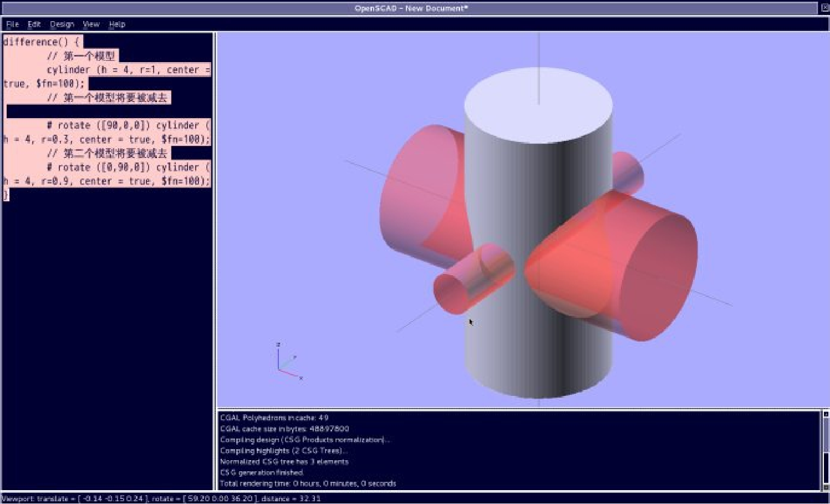This screenshot has width=830, height=504.
Task: Click the code line with 'rotate ([0,90,0])'
Action: (128, 167)
